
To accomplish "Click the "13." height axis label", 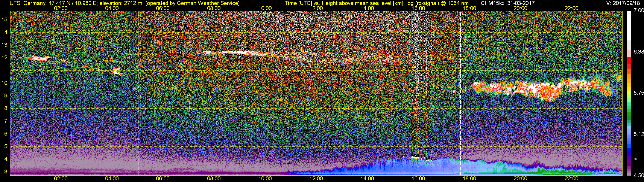I will 5,45.
